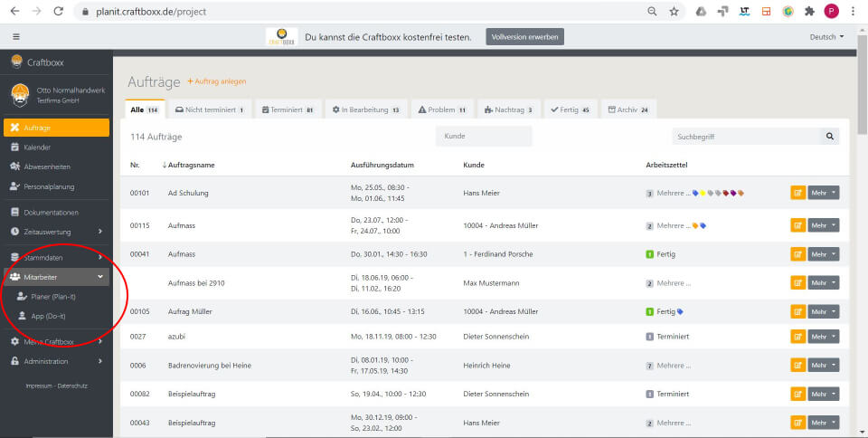Edit order Aufrag Müller
Viewport: 868px width, 438px height.
point(797,311)
